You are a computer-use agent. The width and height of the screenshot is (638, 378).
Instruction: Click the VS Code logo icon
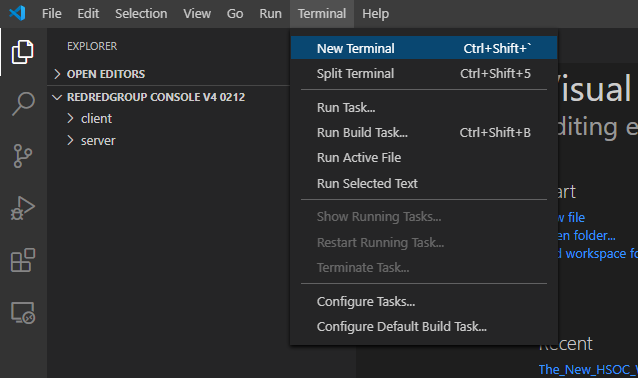click(17, 13)
